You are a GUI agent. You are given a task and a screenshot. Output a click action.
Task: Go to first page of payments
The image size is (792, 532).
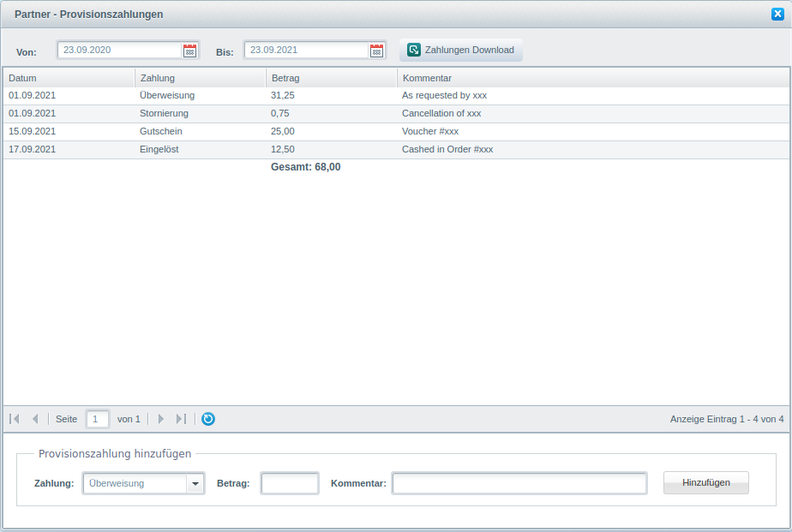(15, 419)
